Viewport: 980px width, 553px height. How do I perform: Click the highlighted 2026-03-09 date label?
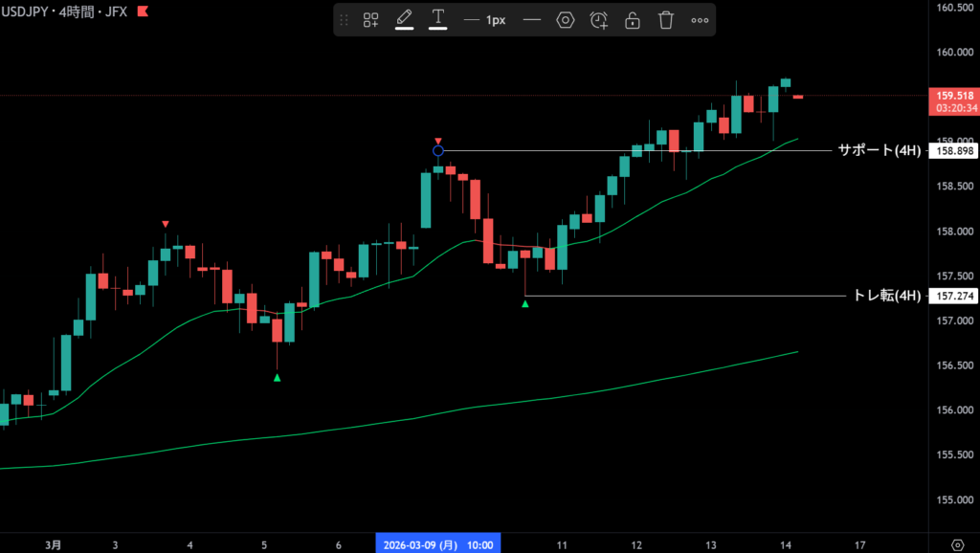[438, 544]
